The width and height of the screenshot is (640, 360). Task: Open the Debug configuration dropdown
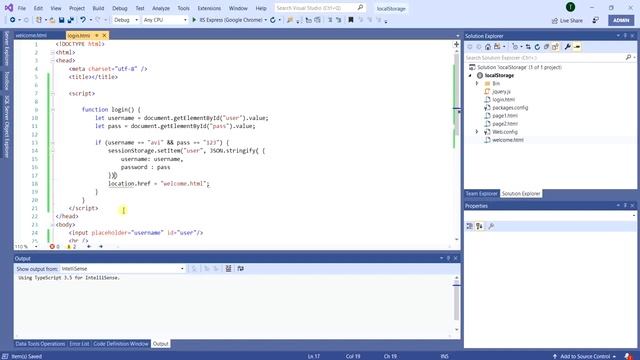pyautogui.click(x=126, y=20)
